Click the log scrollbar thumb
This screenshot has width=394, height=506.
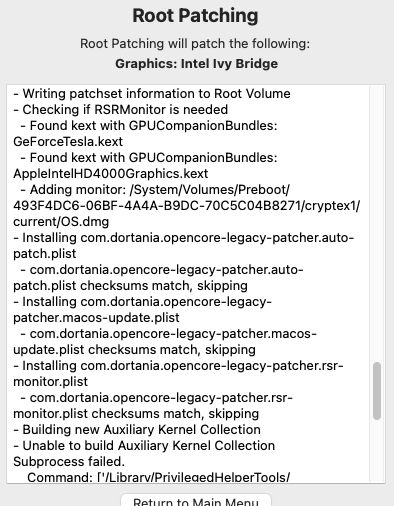pyautogui.click(x=377, y=391)
